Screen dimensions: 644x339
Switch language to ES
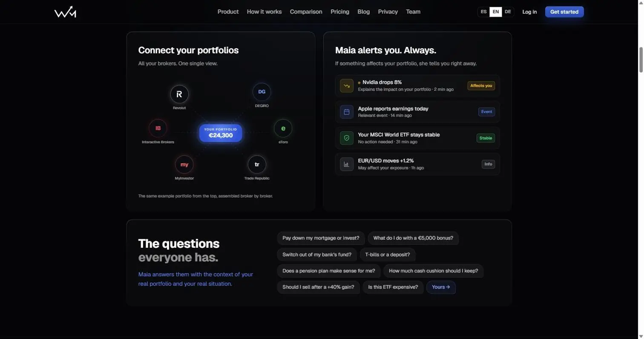[x=483, y=12]
